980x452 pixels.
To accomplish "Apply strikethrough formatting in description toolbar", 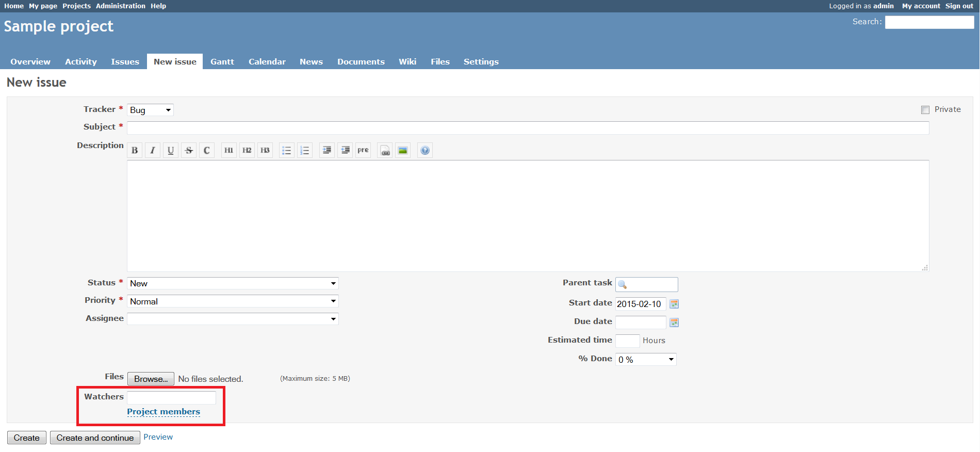I will click(x=189, y=150).
